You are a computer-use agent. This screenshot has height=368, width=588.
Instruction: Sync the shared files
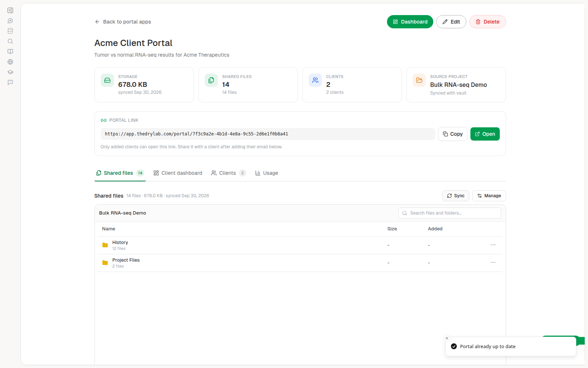coord(456,196)
